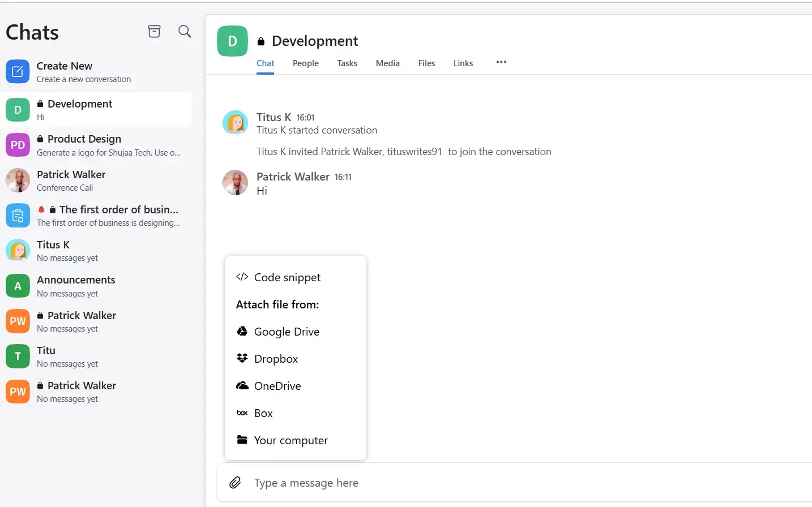
Task: Choose Dropbox as file source
Action: [x=276, y=359]
